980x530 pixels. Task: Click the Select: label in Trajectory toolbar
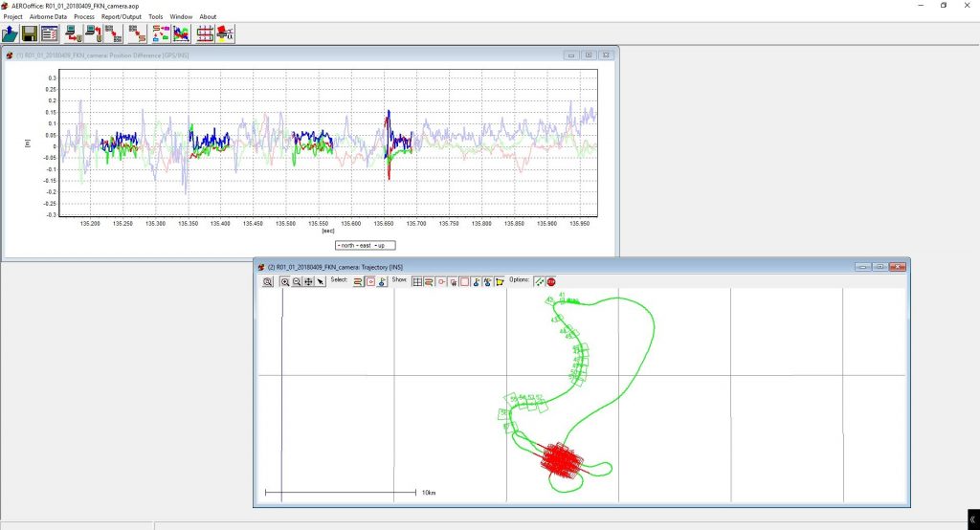(x=339, y=280)
